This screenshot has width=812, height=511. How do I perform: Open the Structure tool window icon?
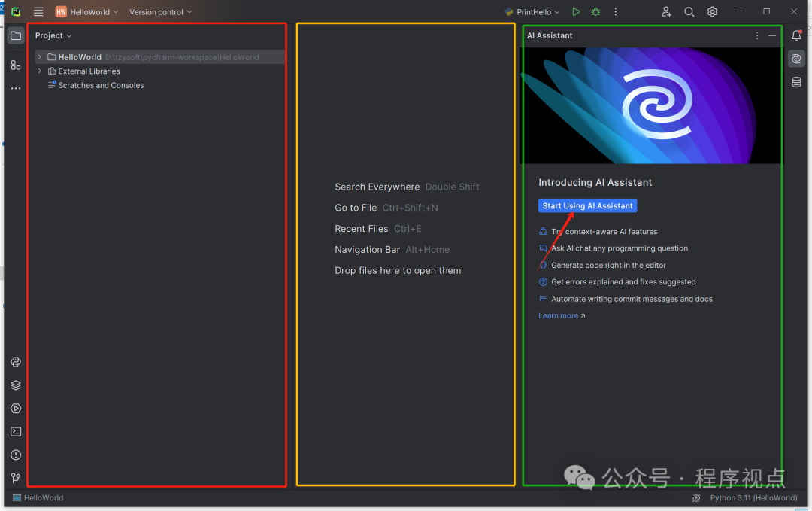[x=16, y=65]
